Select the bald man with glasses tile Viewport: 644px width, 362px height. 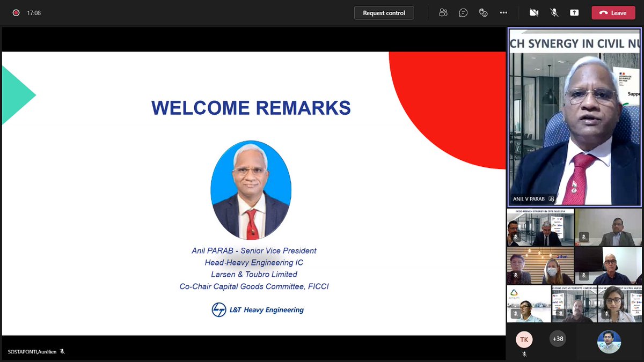pos(608,265)
